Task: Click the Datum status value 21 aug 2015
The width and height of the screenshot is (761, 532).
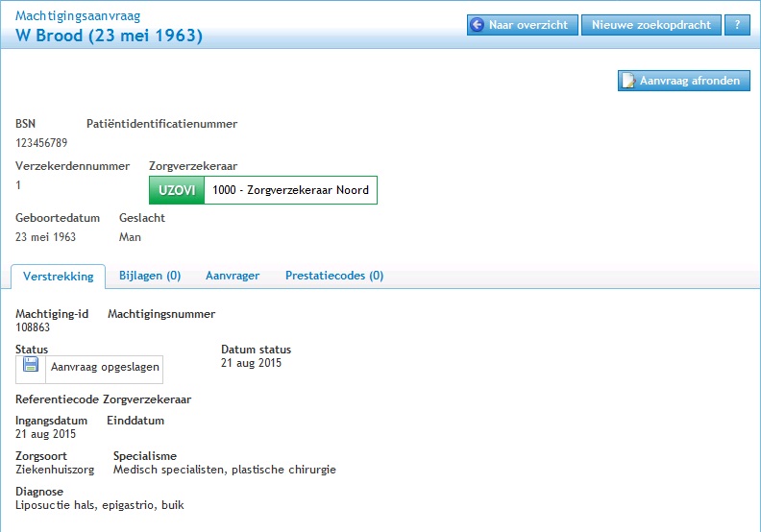Action: pos(251,363)
